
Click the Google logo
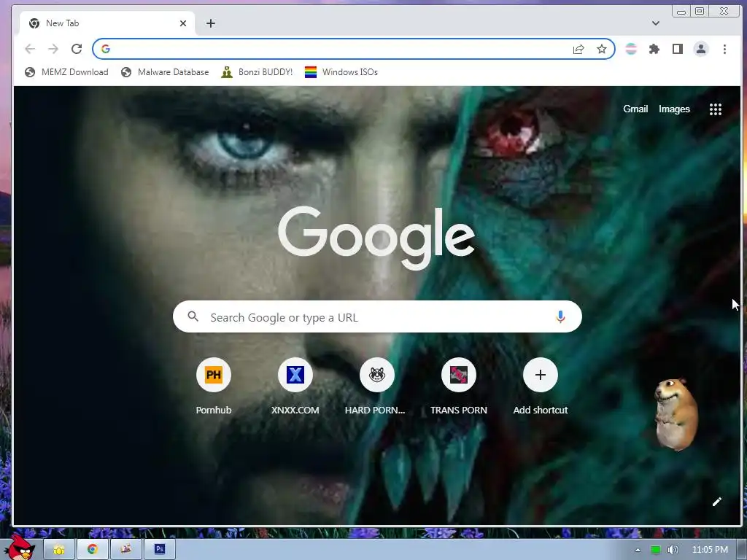376,237
